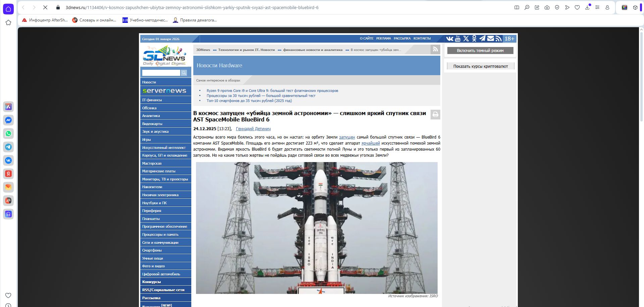This screenshot has width=644, height=307.
Task: Open the browser downloads icon
Action: tap(587, 7)
